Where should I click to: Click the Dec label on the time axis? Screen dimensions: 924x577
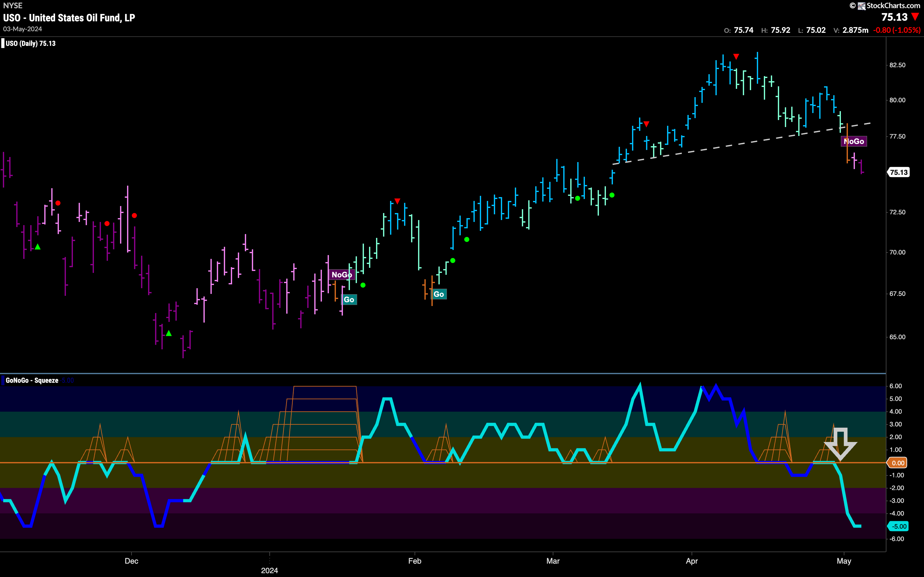131,561
